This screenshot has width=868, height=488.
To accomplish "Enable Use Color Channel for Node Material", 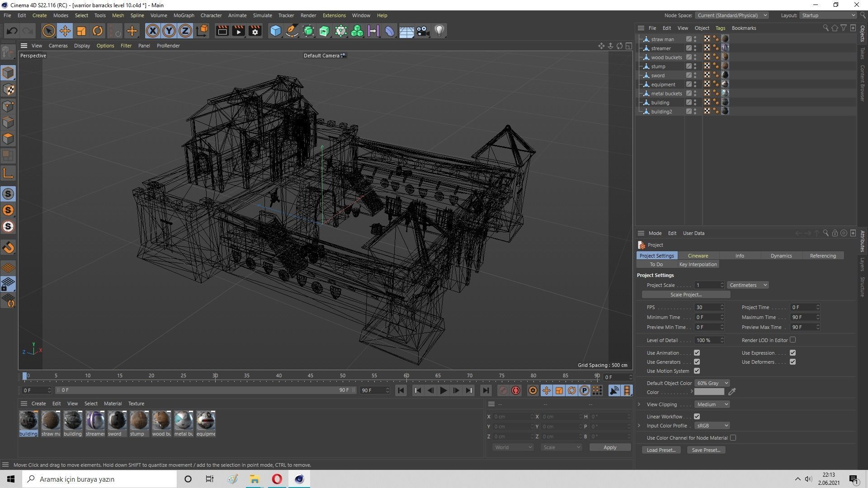I will pyautogui.click(x=733, y=438).
